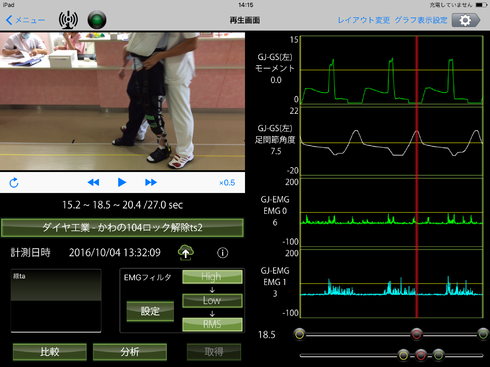The image size is (490, 367).
Task: Open the gear settings button
Action: pyautogui.click(x=466, y=20)
